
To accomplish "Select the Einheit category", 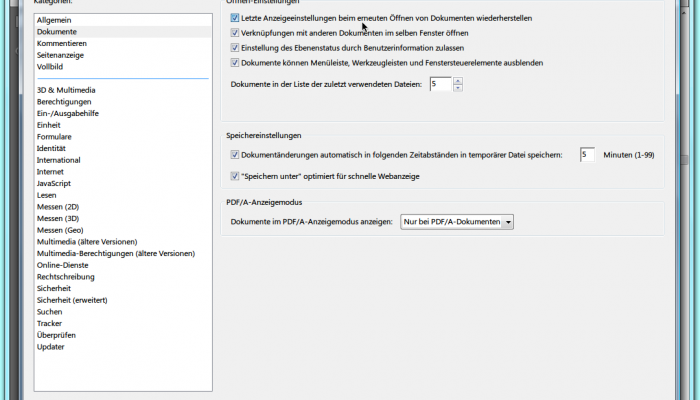I will [x=49, y=125].
